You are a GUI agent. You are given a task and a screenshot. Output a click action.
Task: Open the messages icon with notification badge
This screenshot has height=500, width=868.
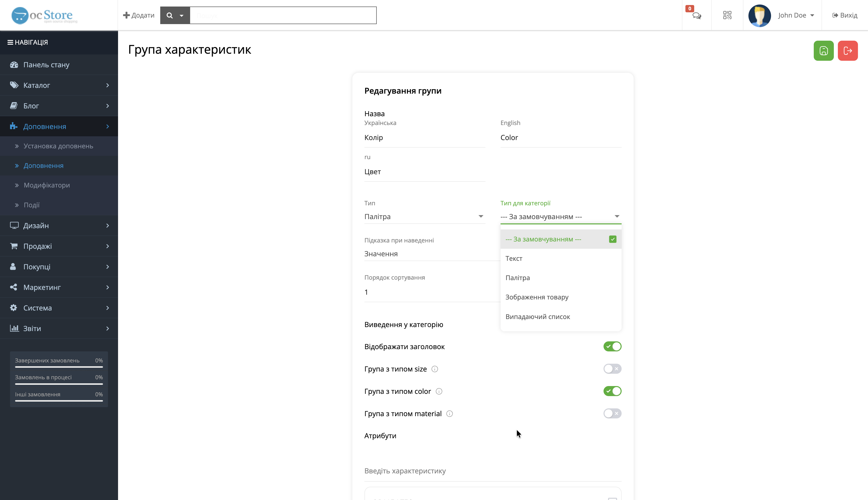(x=696, y=15)
